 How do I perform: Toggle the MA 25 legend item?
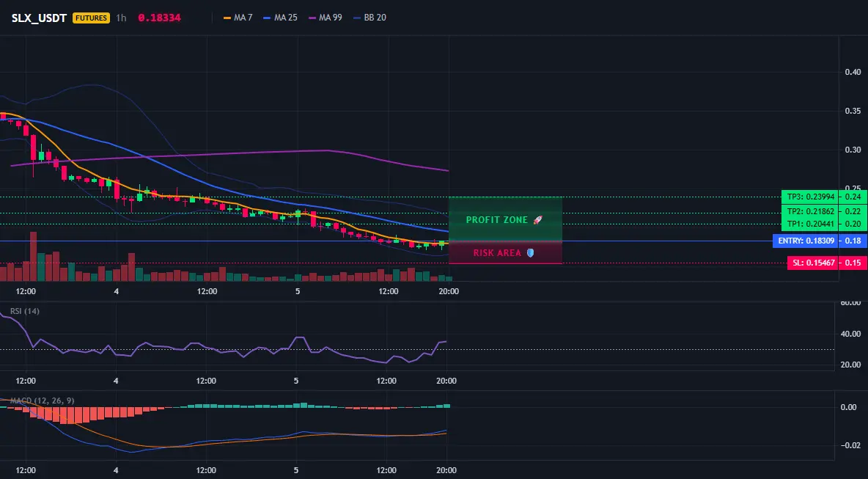point(281,18)
